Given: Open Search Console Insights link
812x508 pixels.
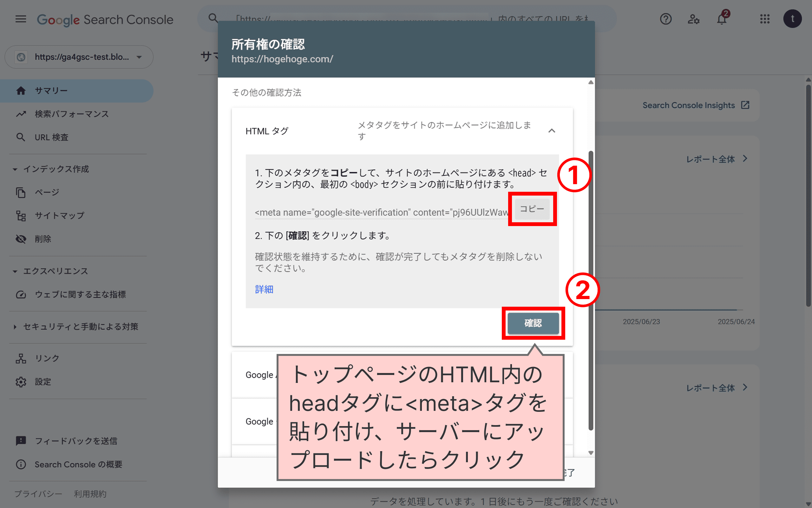Looking at the screenshot, I should [x=689, y=105].
